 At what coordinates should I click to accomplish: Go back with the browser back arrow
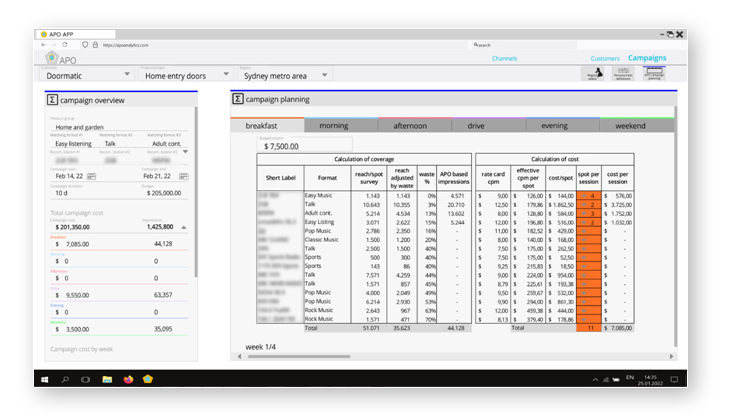(42, 45)
